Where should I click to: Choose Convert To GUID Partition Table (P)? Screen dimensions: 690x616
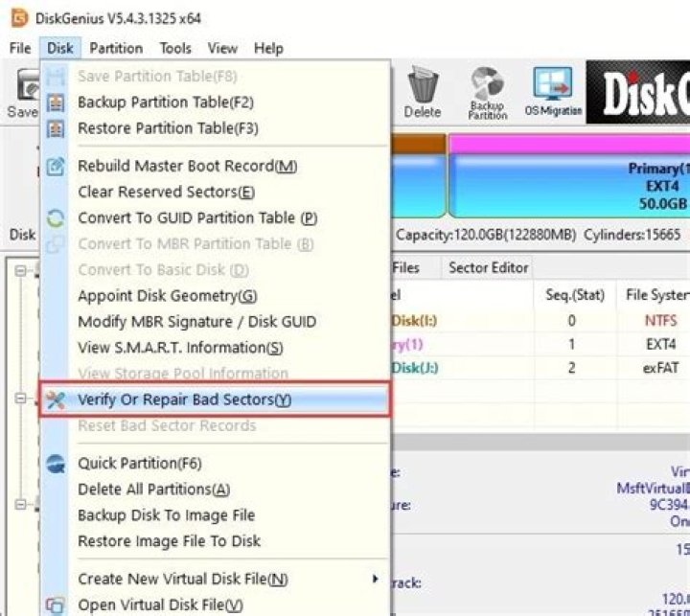pyautogui.click(x=216, y=218)
